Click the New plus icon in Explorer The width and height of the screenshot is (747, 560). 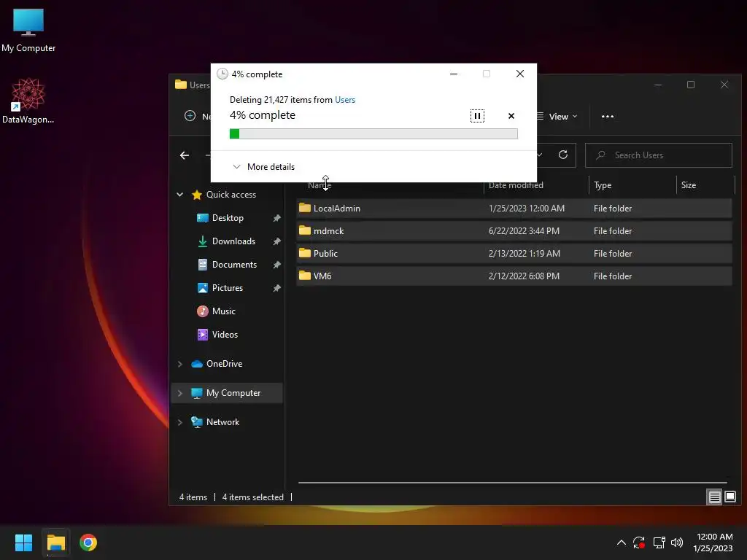click(x=190, y=116)
